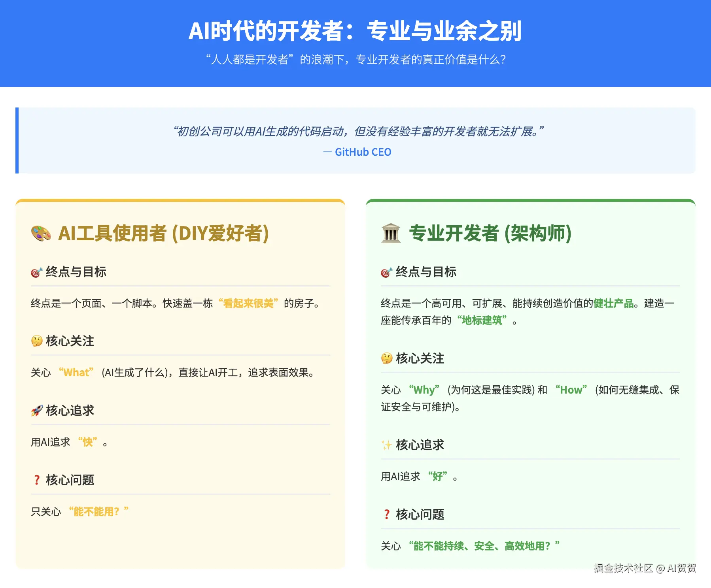Click the highlighted word "How"

coord(571,390)
